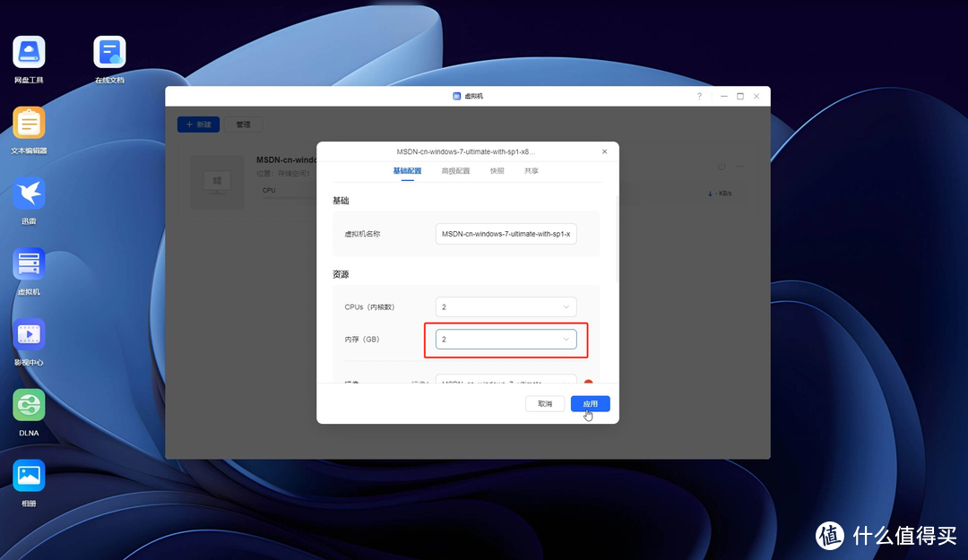The width and height of the screenshot is (968, 560).
Task: Cancel the dialog with 取消
Action: click(544, 403)
